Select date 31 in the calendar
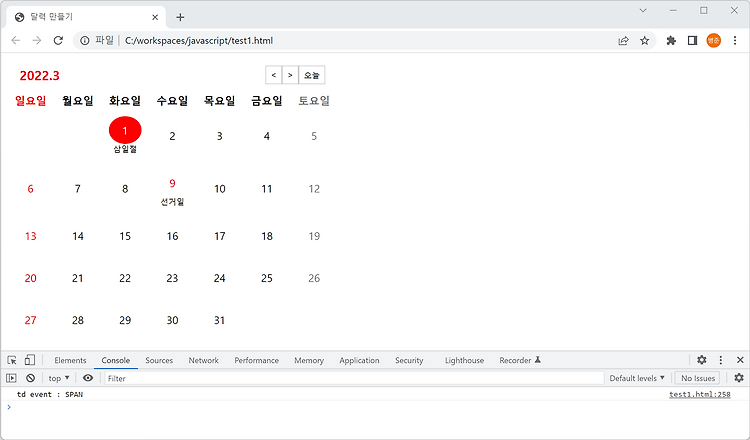The height and width of the screenshot is (440, 750). point(220,320)
